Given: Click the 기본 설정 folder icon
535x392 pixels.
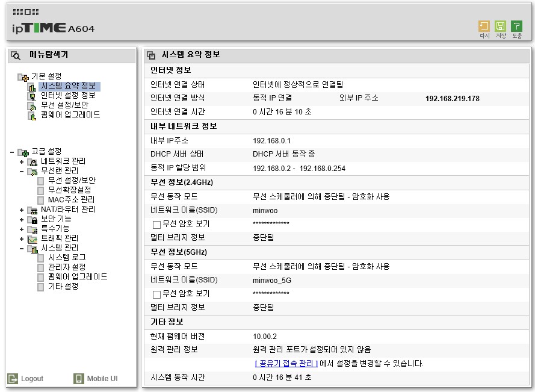Looking at the screenshot, I should pos(23,77).
